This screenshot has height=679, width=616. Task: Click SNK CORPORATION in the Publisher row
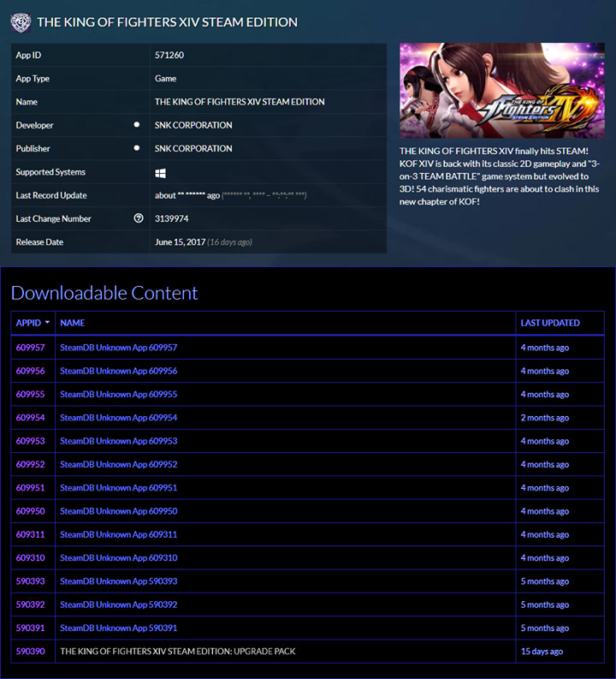click(193, 148)
